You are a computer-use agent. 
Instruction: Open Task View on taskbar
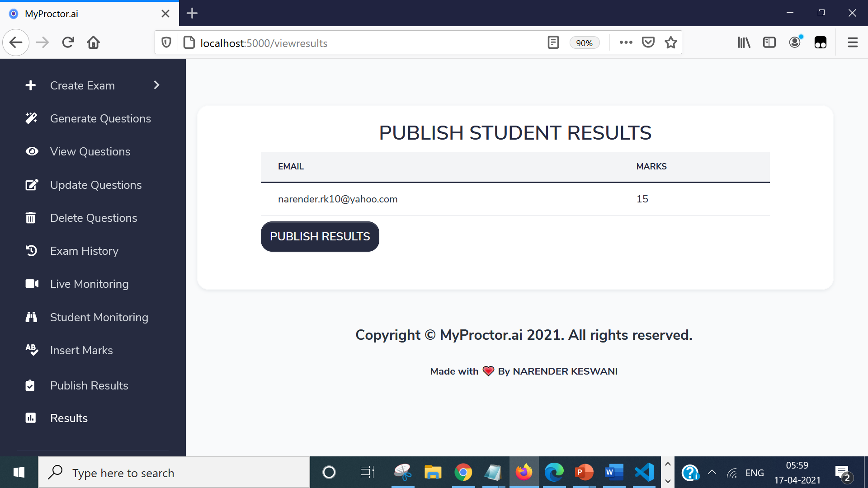point(367,473)
